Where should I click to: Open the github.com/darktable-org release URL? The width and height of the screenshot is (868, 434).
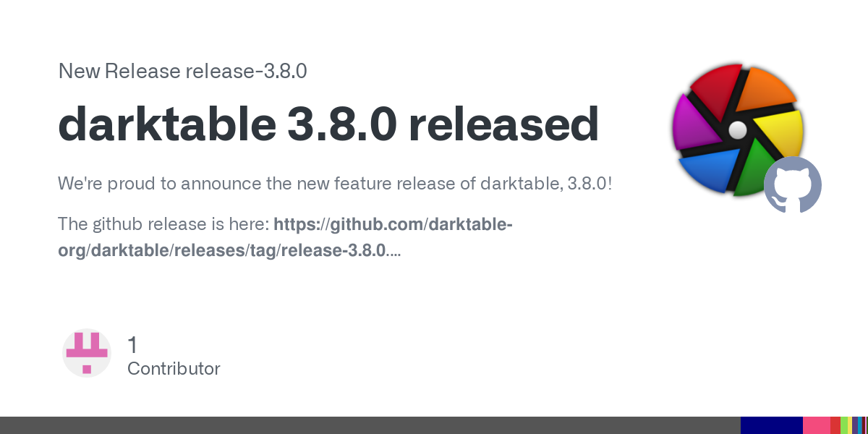(x=285, y=238)
